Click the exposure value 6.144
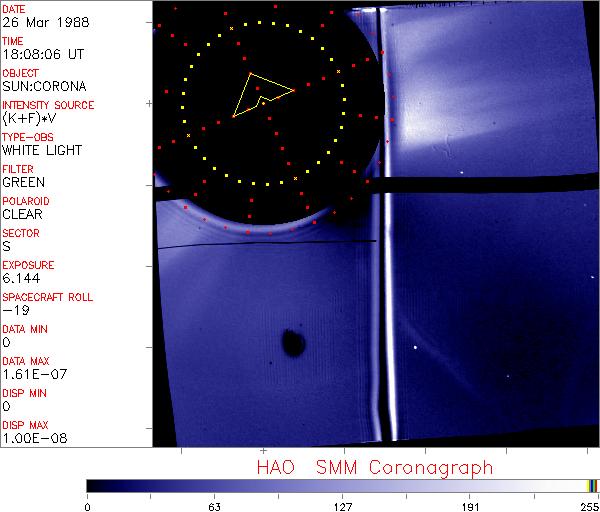Screen dimensions: 600x512 21,279
